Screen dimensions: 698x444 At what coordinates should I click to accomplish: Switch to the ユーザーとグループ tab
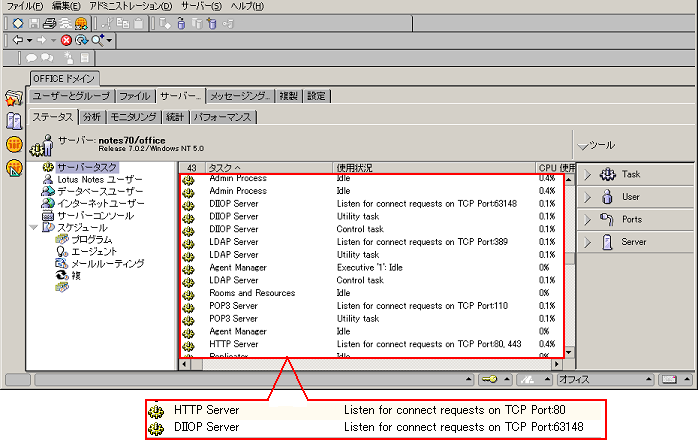(71, 96)
